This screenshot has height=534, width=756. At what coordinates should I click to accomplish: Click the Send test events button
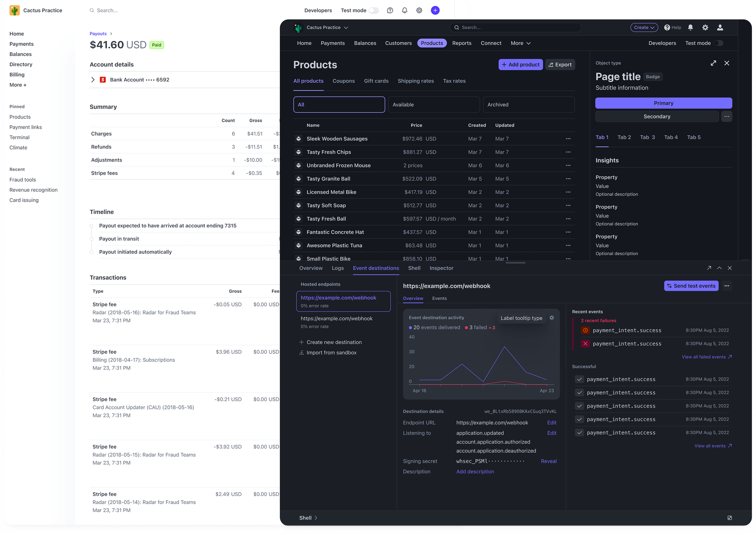pyautogui.click(x=691, y=286)
